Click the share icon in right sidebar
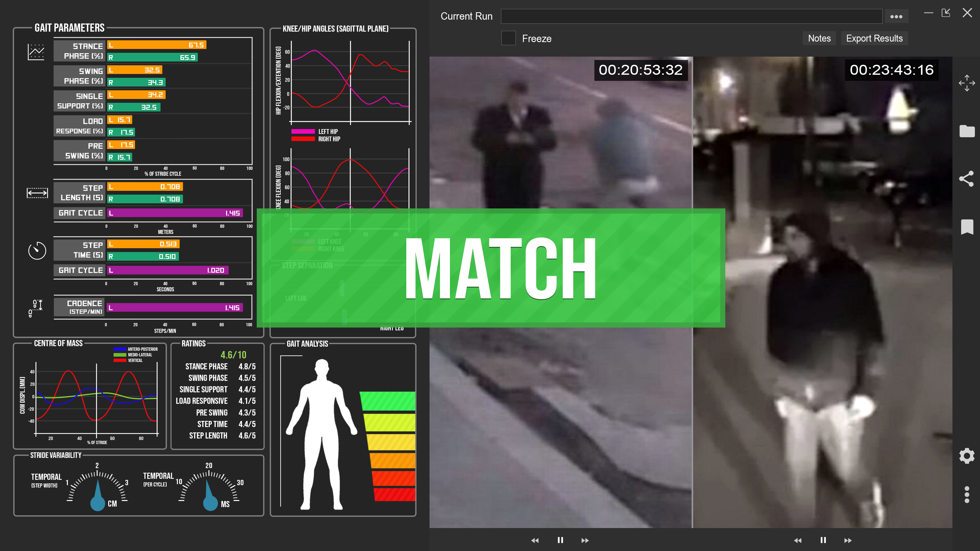The height and width of the screenshot is (551, 980). pyautogui.click(x=966, y=178)
